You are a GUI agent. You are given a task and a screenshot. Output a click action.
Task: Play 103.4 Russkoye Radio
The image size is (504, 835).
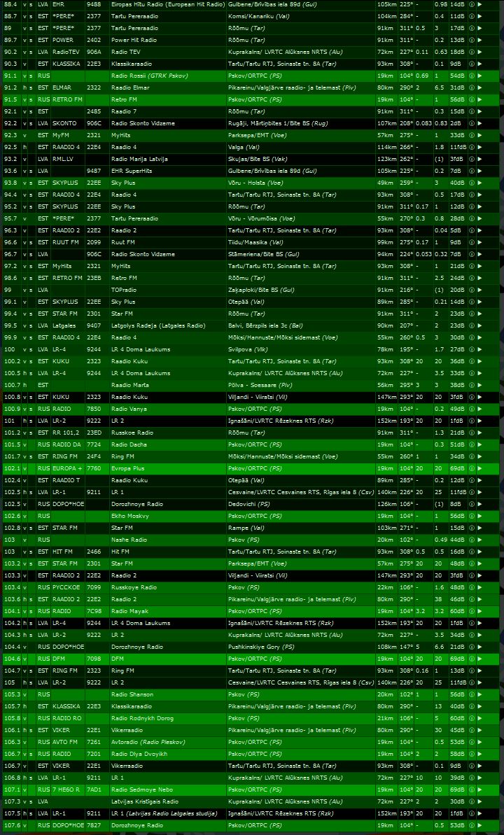point(480,587)
